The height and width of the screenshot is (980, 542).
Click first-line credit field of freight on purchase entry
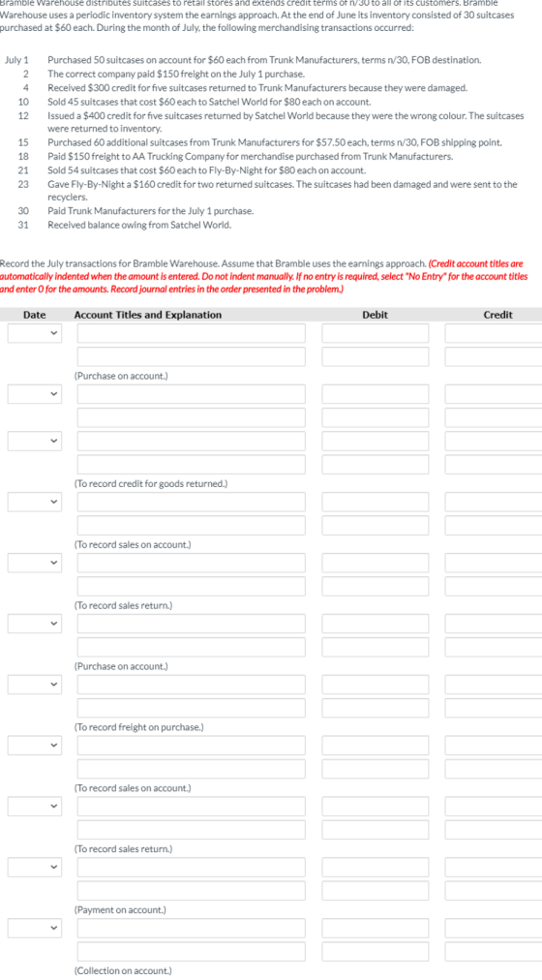[x=494, y=685]
